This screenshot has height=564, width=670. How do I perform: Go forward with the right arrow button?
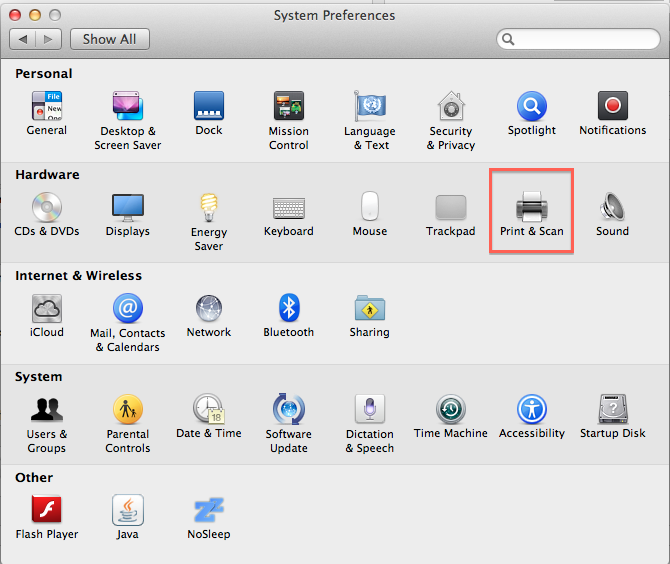click(x=49, y=39)
